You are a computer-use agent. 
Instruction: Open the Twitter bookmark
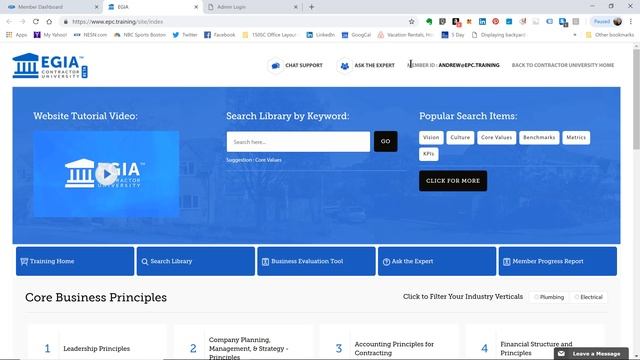tap(185, 35)
